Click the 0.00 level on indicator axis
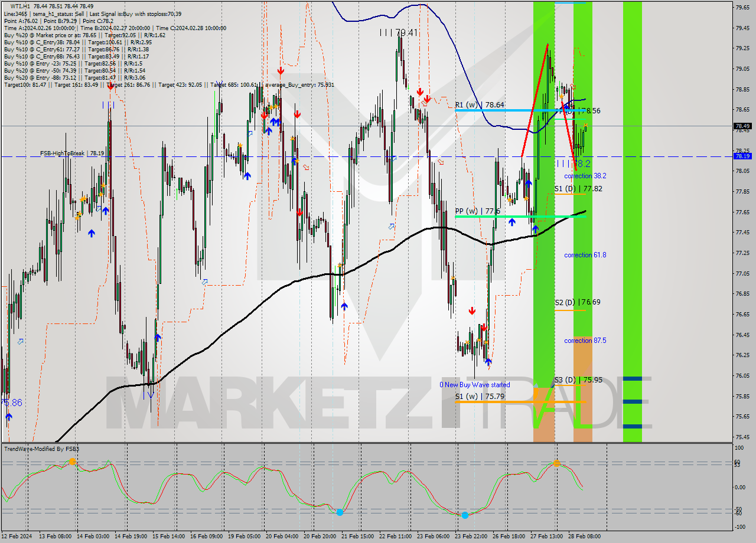 741,487
